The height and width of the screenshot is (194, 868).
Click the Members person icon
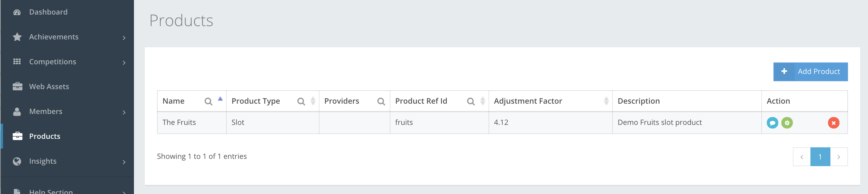(x=16, y=111)
